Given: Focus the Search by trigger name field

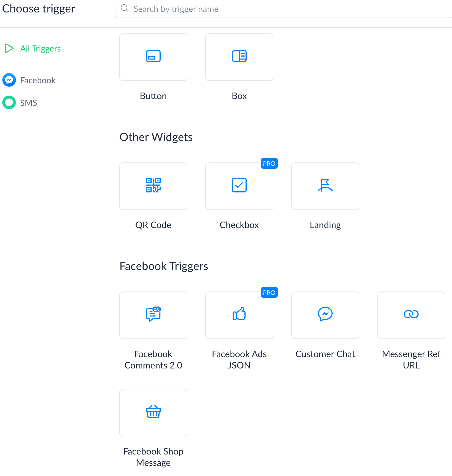Looking at the screenshot, I should click(283, 9).
